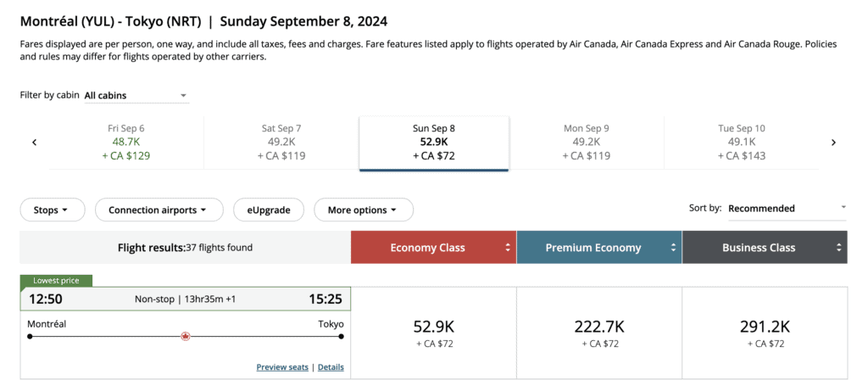868x386 pixels.
Task: Choose the 291.2K Business Class fare
Action: (x=765, y=333)
